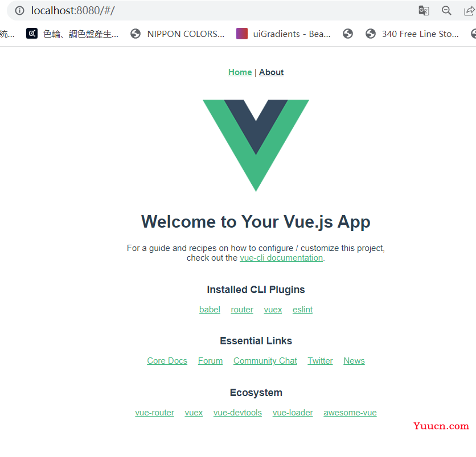Open the color wheel bookmark icon
The width and height of the screenshot is (476, 457).
(32, 34)
